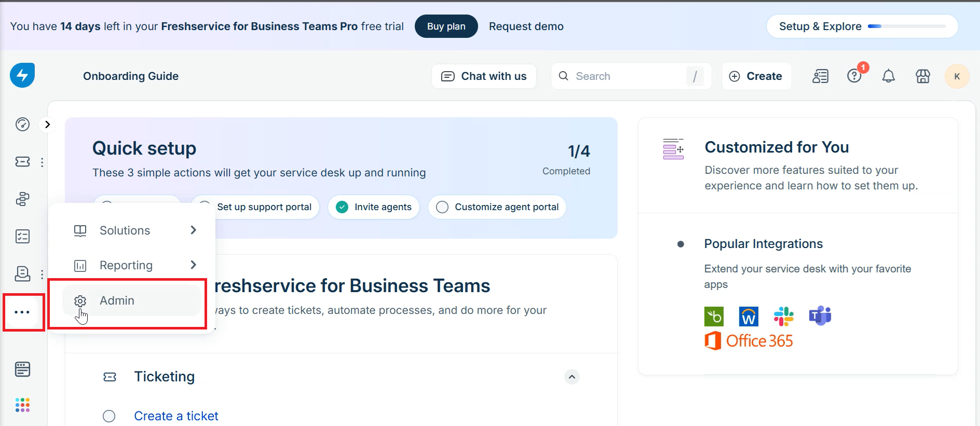980x426 pixels.
Task: Click the Admin gear icon
Action: [x=80, y=301]
